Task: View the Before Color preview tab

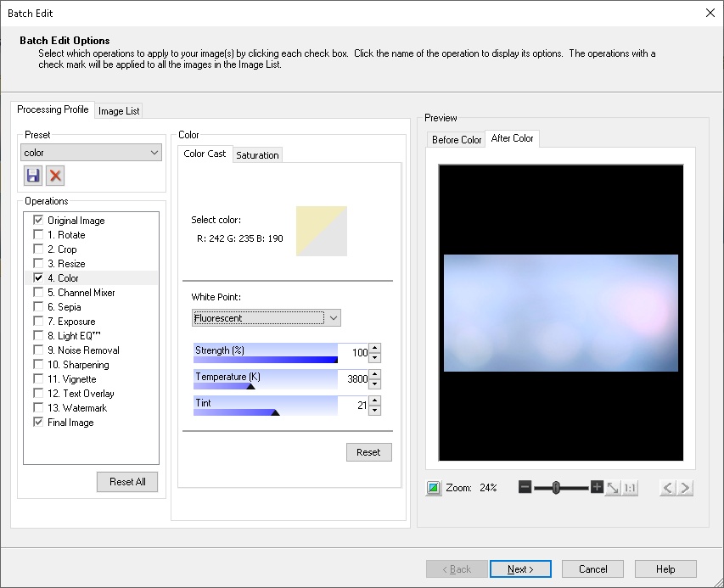Action: [455, 139]
